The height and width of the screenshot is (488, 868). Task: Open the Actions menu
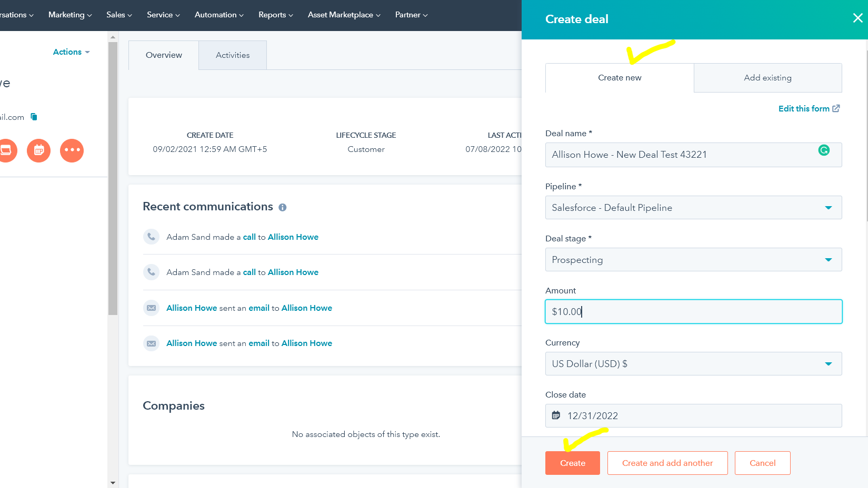pos(71,52)
